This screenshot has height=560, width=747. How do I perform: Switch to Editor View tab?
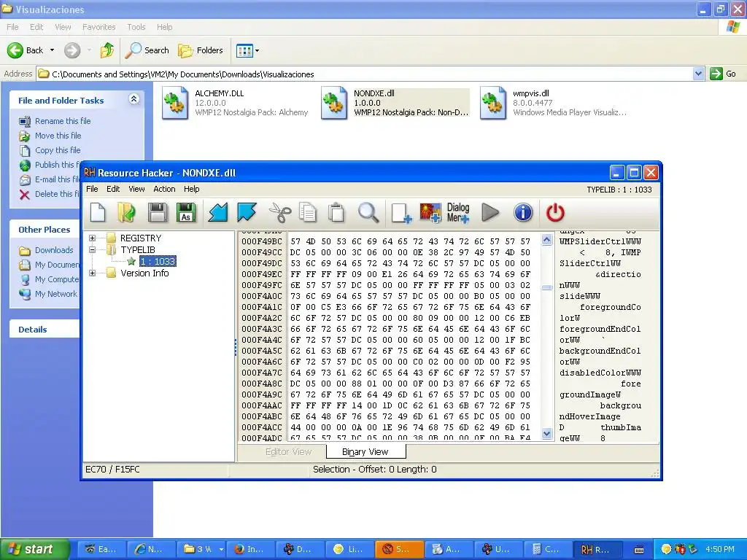[x=288, y=451]
